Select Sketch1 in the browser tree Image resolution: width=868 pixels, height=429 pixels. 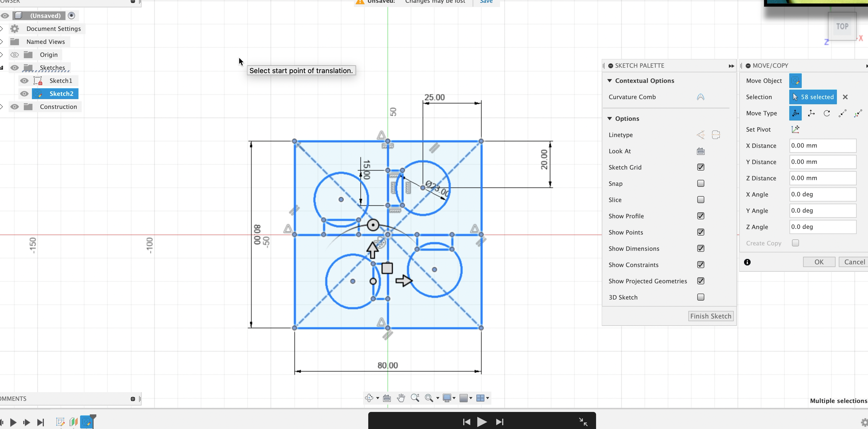point(61,81)
